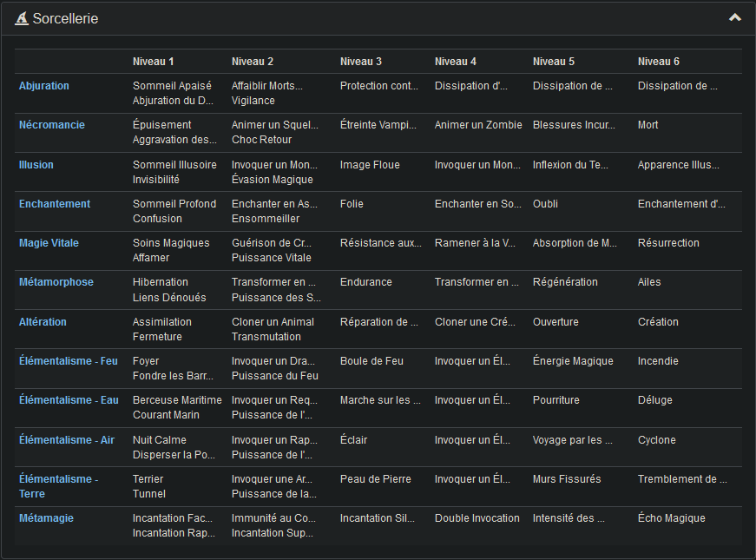Click the Invisibilité spell entry
Screen dimensions: 756x560
coord(156,180)
